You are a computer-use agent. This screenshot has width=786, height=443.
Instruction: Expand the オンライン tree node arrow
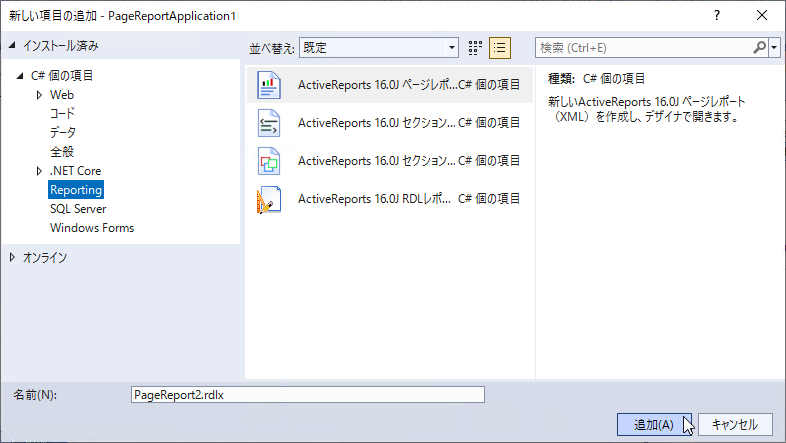(x=12, y=257)
